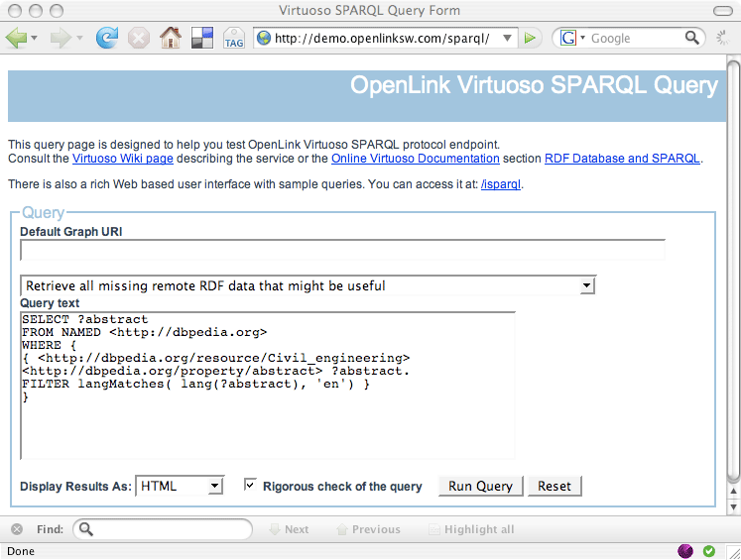Open the Display Results As dropdown
Image resolution: width=741 pixels, height=560 pixels.
click(180, 487)
